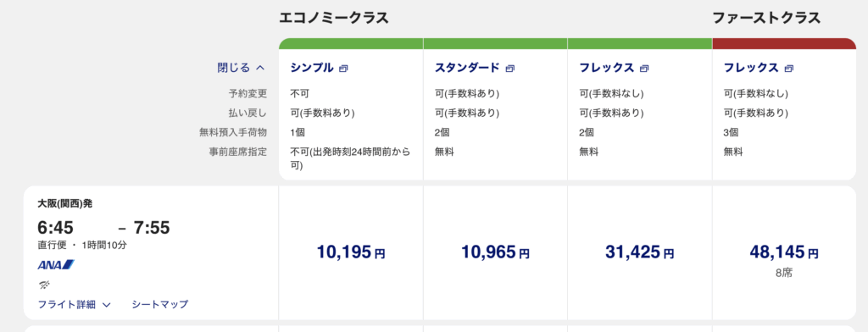Image resolution: width=868 pixels, height=332 pixels.
Task: Click the no Wi-Fi icon under ANA
Action: (x=43, y=285)
